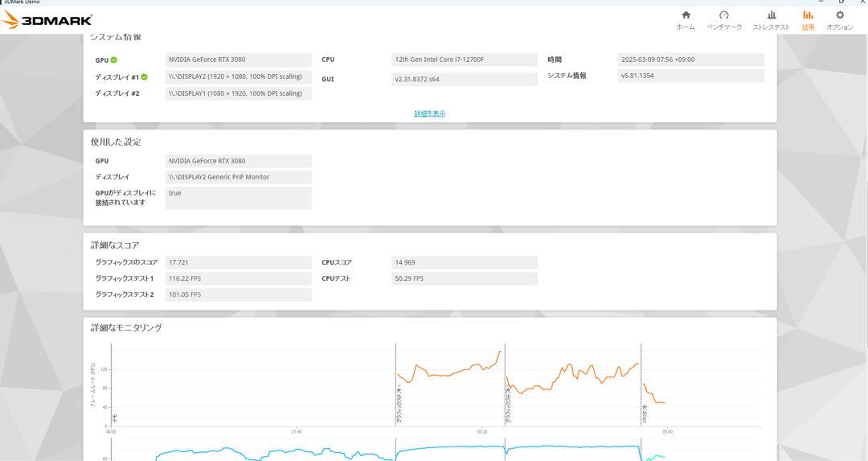The image size is (868, 461).
Task: Click the CPU test marker in the chart
Action: click(645, 414)
